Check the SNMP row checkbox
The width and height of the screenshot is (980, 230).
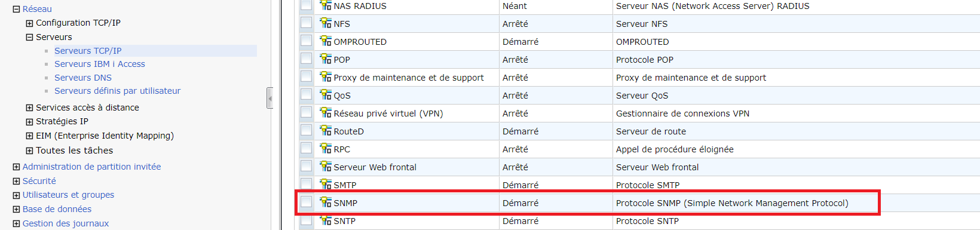pyautogui.click(x=306, y=202)
